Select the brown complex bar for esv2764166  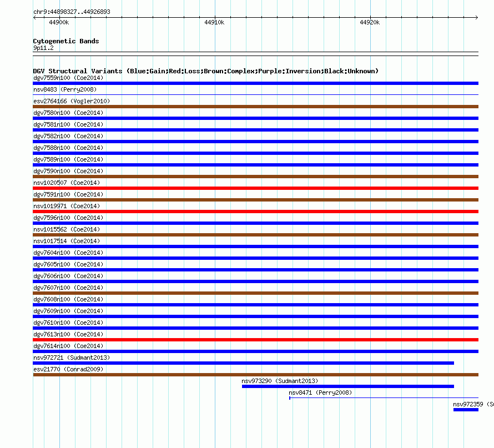pos(255,107)
